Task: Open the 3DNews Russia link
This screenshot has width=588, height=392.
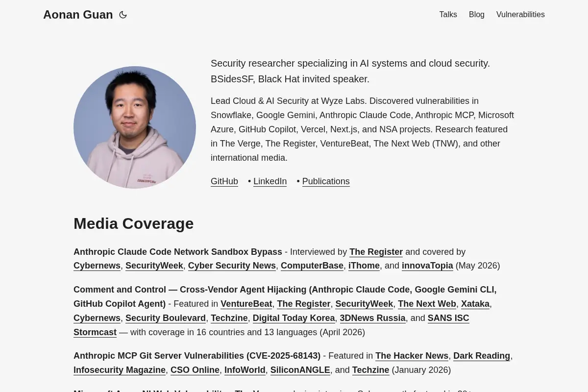Action: (x=373, y=318)
